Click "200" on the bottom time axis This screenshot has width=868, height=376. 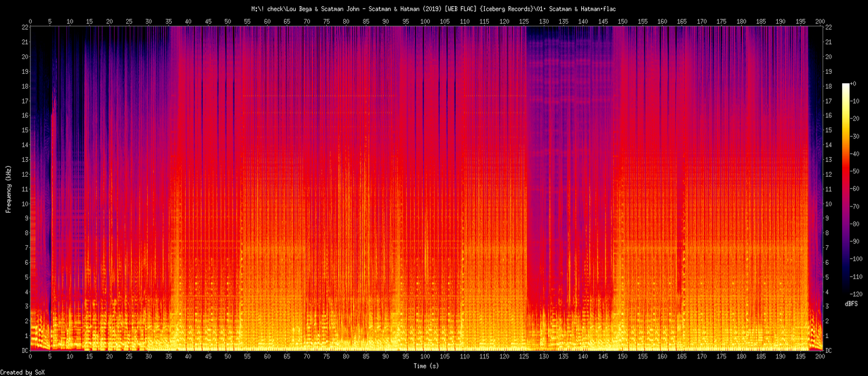820,356
